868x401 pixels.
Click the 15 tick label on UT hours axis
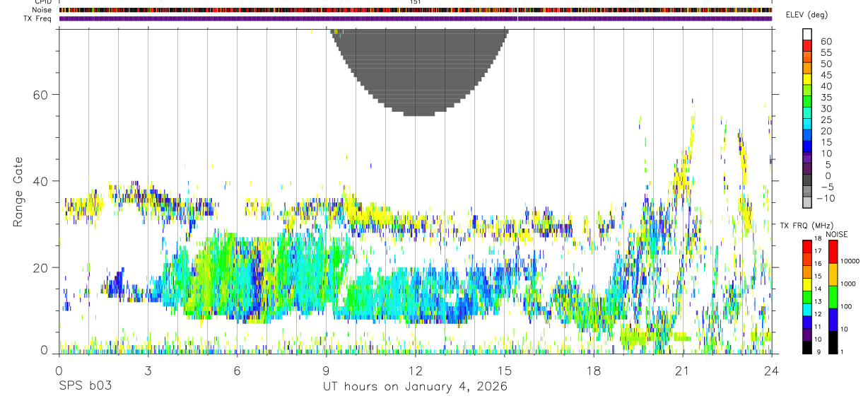(x=504, y=370)
